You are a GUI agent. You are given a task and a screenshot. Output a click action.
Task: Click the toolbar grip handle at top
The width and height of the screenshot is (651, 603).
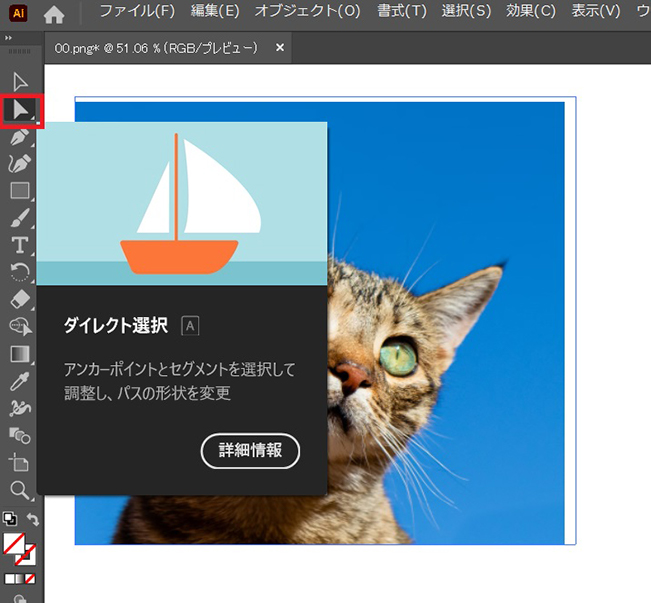pos(20,51)
